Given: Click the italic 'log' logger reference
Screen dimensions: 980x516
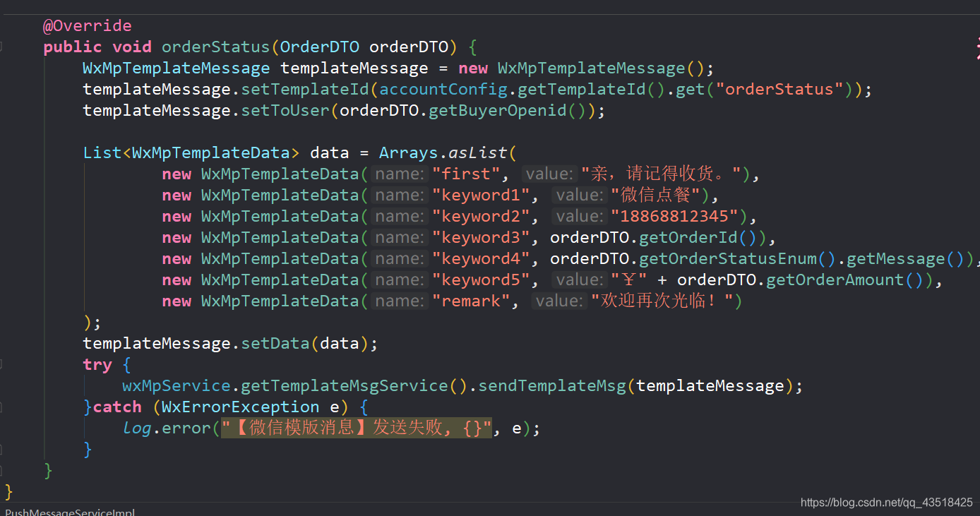Looking at the screenshot, I should 137,428.
